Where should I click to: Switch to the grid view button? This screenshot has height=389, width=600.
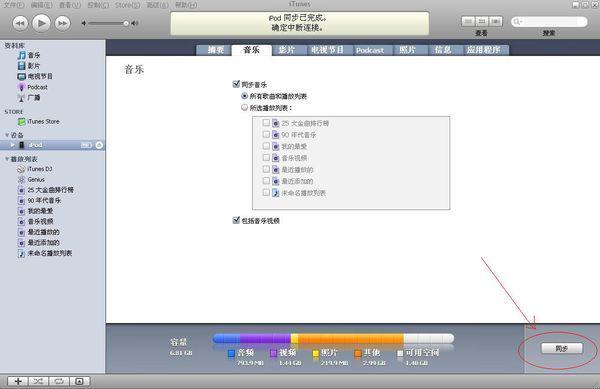(x=482, y=21)
